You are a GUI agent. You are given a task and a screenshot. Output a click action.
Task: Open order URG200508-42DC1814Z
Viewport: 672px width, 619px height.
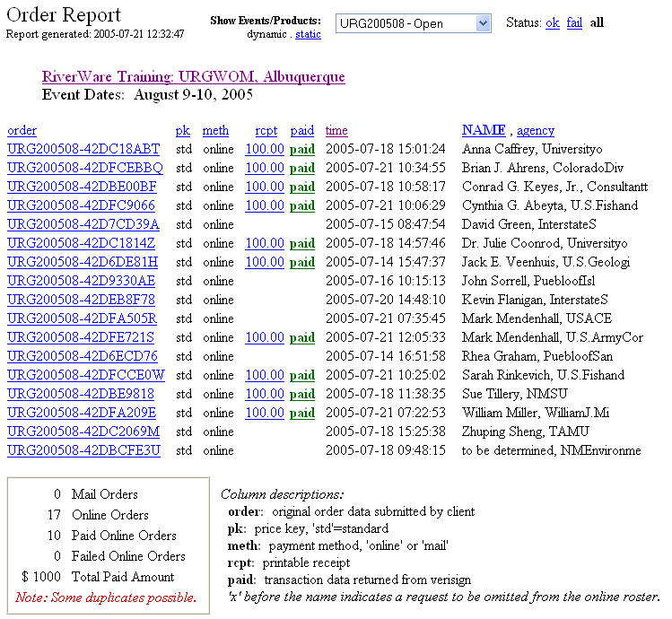[82, 243]
